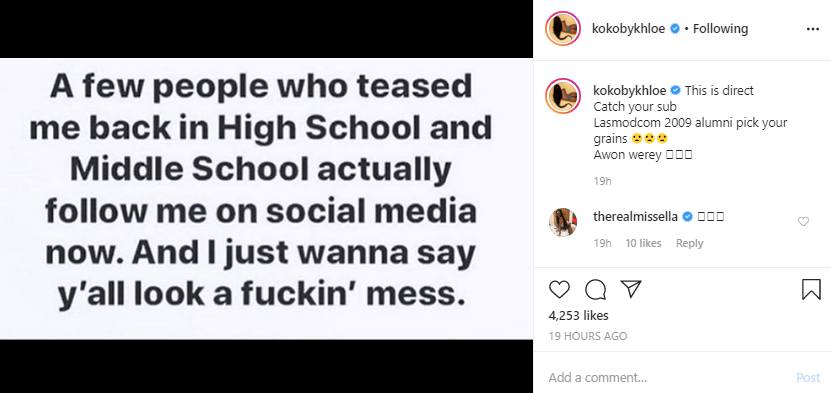831x393 pixels.
Task: Open kokobykhloe avatar beside the caption
Action: (x=563, y=96)
